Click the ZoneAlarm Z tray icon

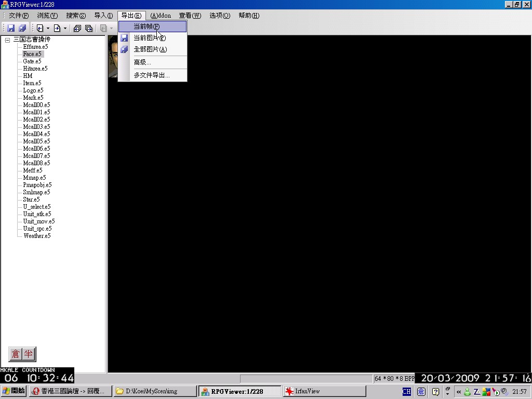pyautogui.click(x=477, y=392)
